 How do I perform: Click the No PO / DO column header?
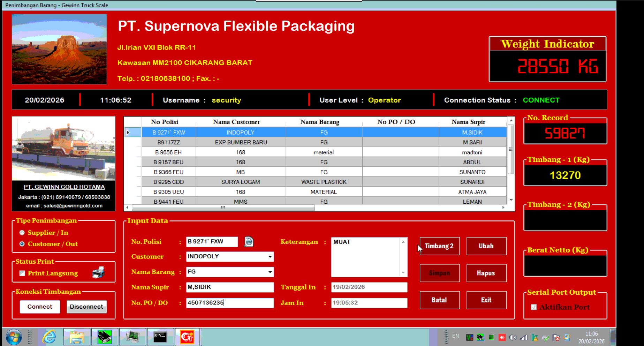400,122
